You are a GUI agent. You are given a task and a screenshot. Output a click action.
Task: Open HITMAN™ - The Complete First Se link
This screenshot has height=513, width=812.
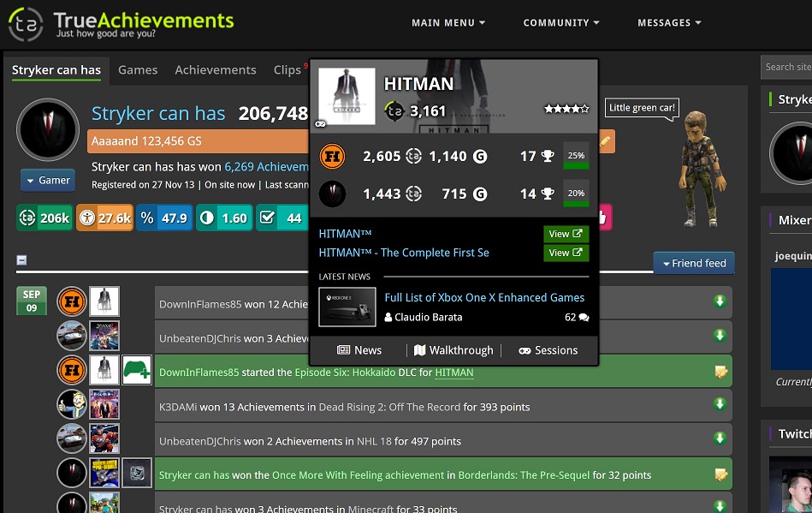404,253
